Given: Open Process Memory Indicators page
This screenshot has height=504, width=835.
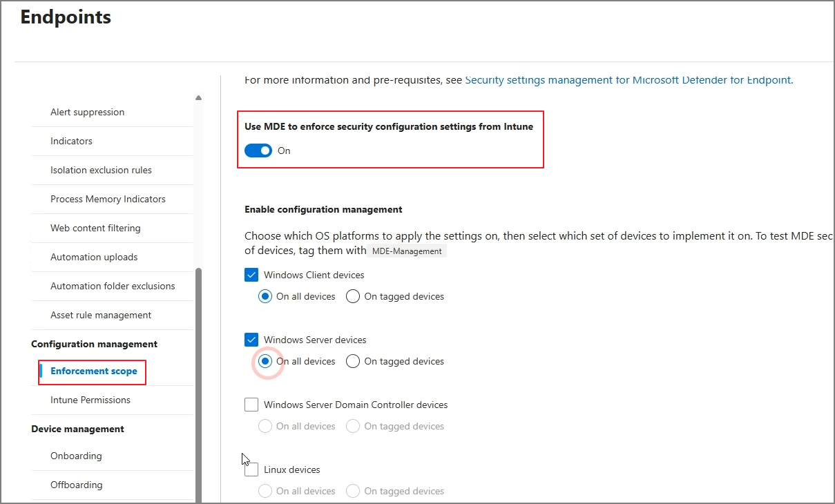Looking at the screenshot, I should pos(108,199).
